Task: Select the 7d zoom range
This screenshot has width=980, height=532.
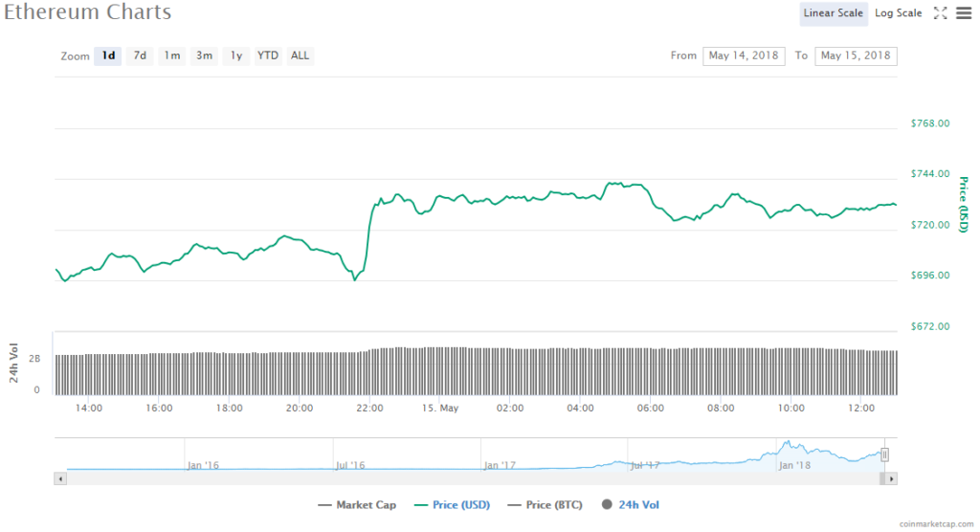Action: (140, 55)
